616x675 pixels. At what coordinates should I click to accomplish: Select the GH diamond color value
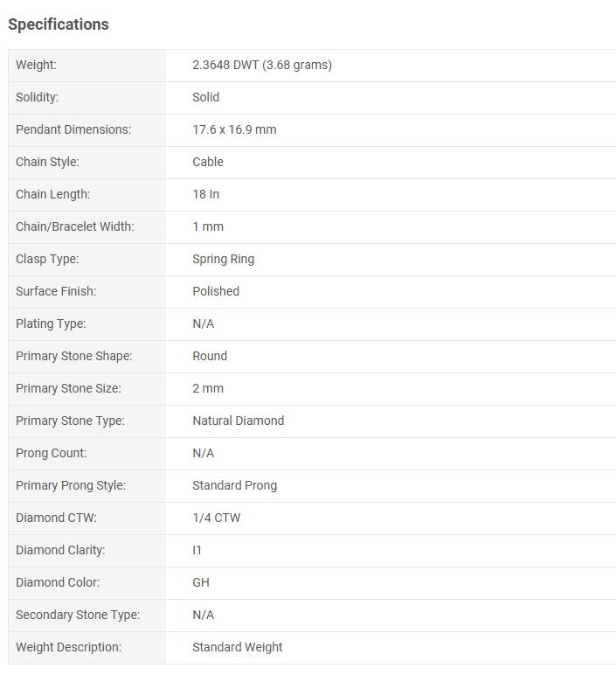[201, 582]
